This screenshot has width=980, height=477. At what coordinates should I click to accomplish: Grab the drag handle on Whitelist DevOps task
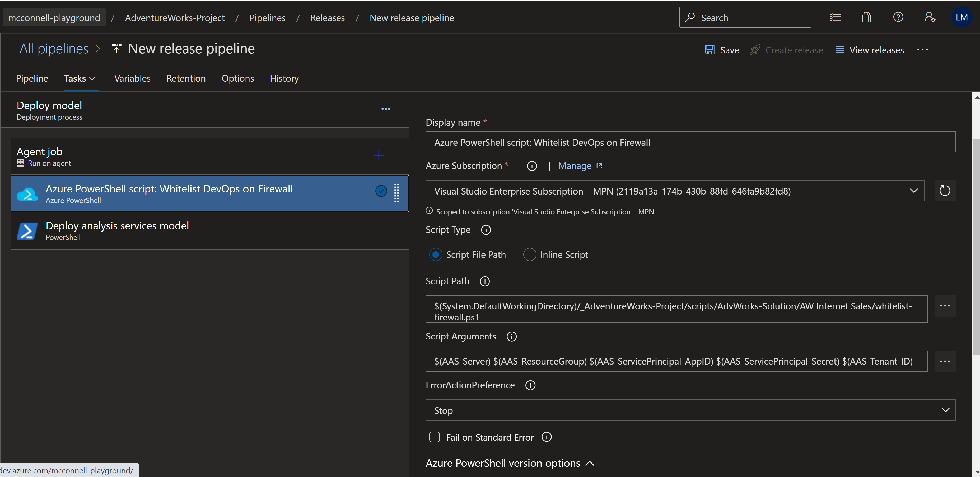(x=396, y=193)
